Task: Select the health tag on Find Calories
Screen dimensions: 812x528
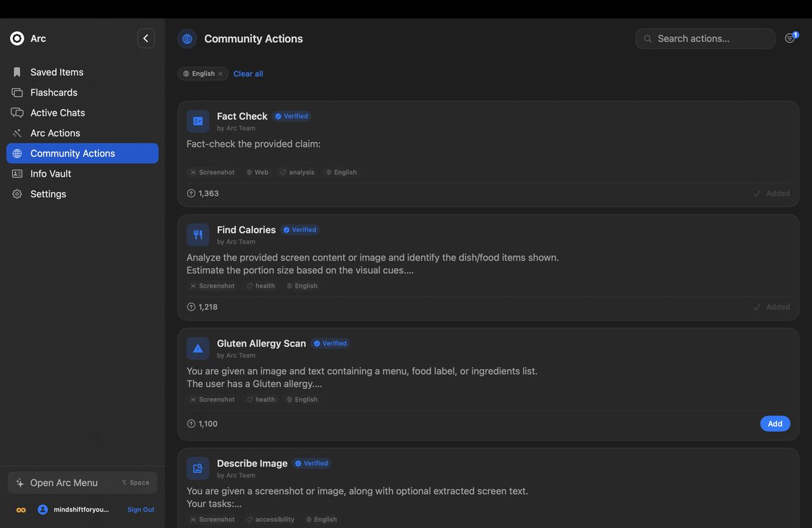Action: point(261,286)
